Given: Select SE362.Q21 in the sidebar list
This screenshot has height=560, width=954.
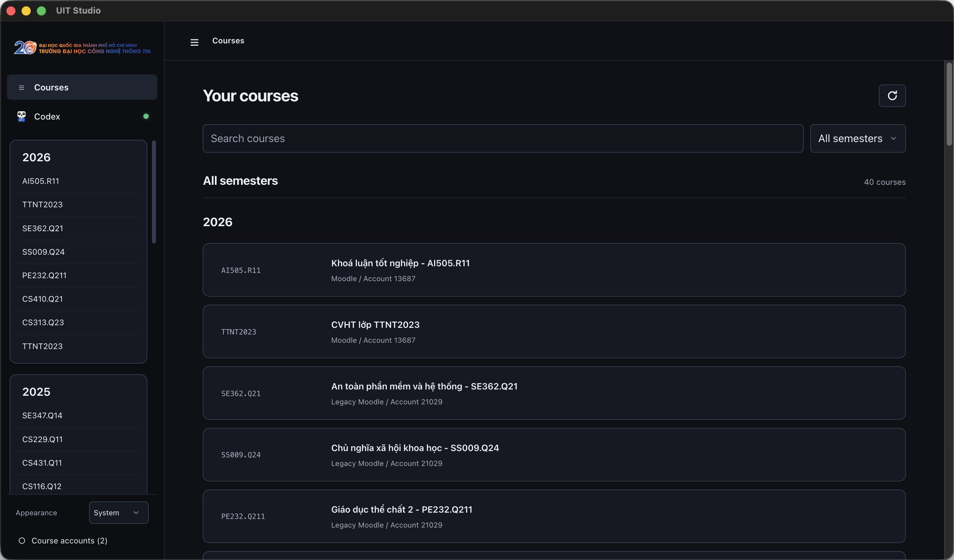Looking at the screenshot, I should (78, 228).
